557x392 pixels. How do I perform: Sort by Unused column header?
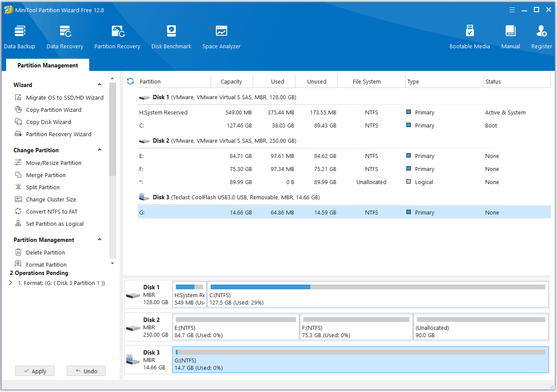click(x=317, y=81)
